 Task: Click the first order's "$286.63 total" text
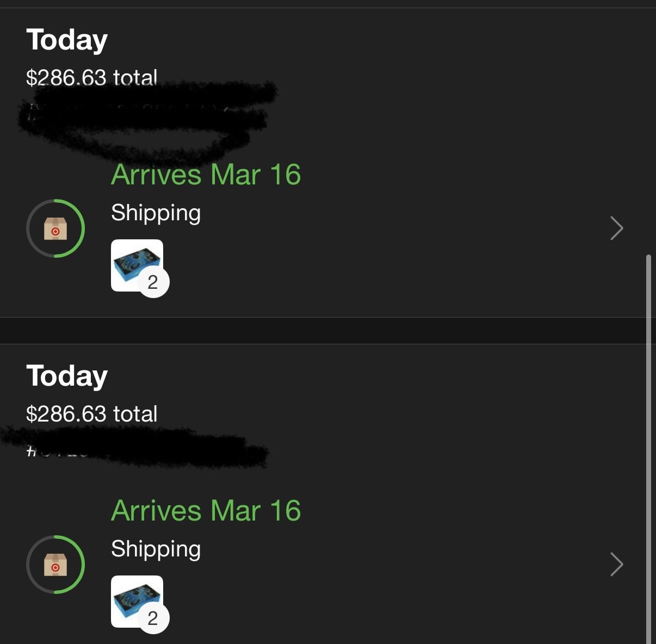91,78
